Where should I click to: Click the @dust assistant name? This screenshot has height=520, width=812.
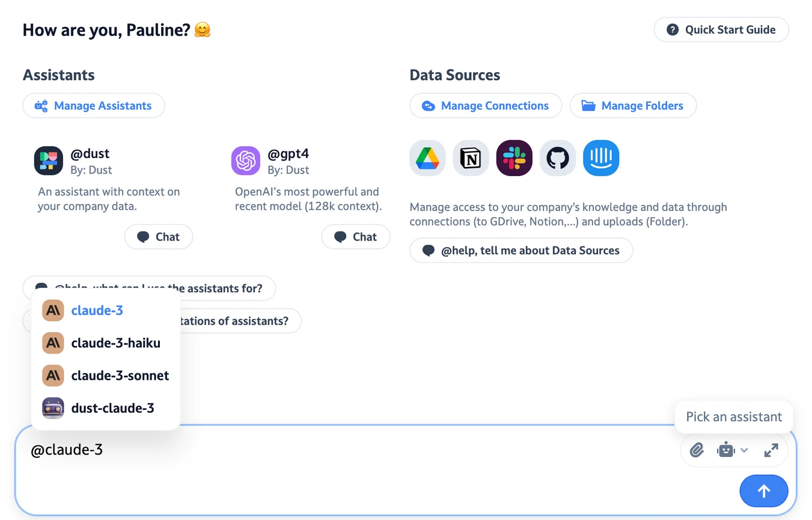90,154
